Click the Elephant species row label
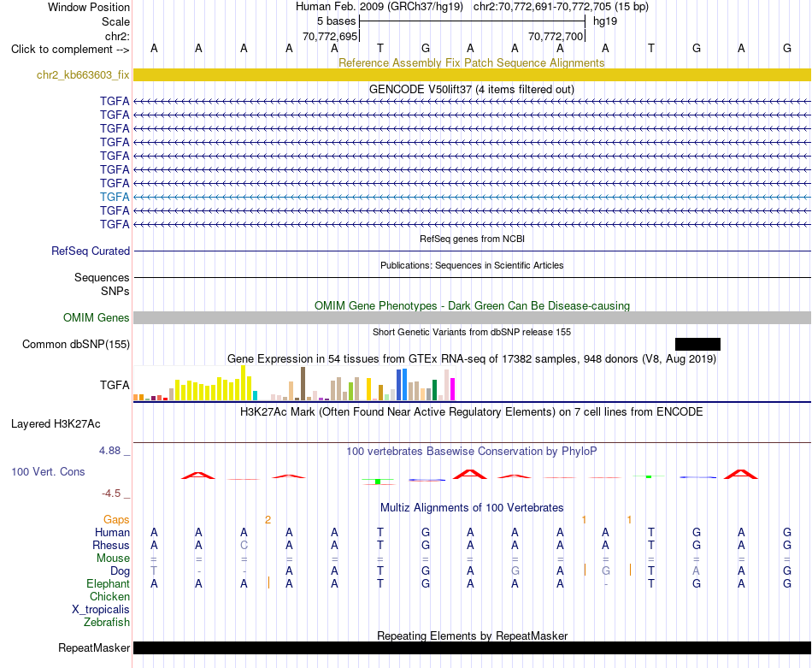 pyautogui.click(x=108, y=583)
